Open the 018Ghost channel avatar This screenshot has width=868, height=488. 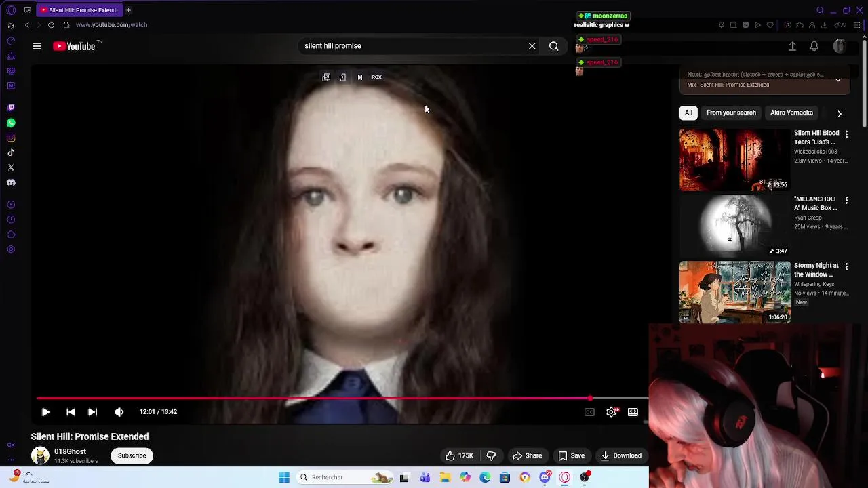tap(40, 455)
